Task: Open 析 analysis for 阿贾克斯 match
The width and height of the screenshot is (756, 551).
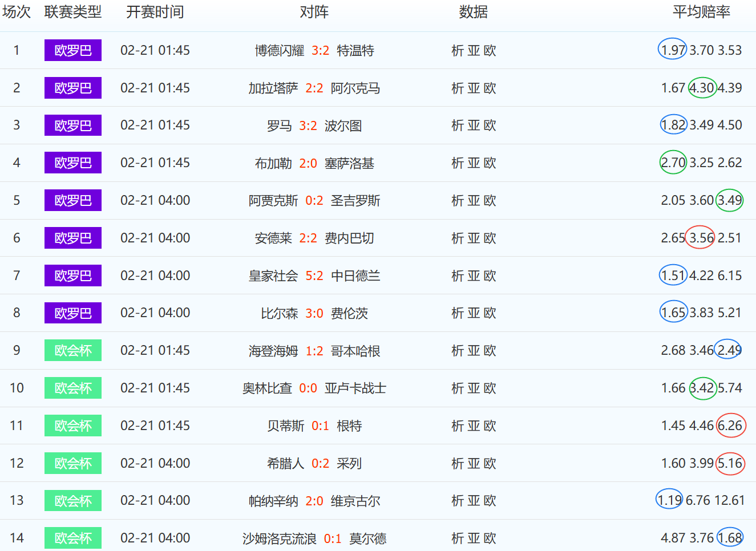Action: (x=458, y=201)
